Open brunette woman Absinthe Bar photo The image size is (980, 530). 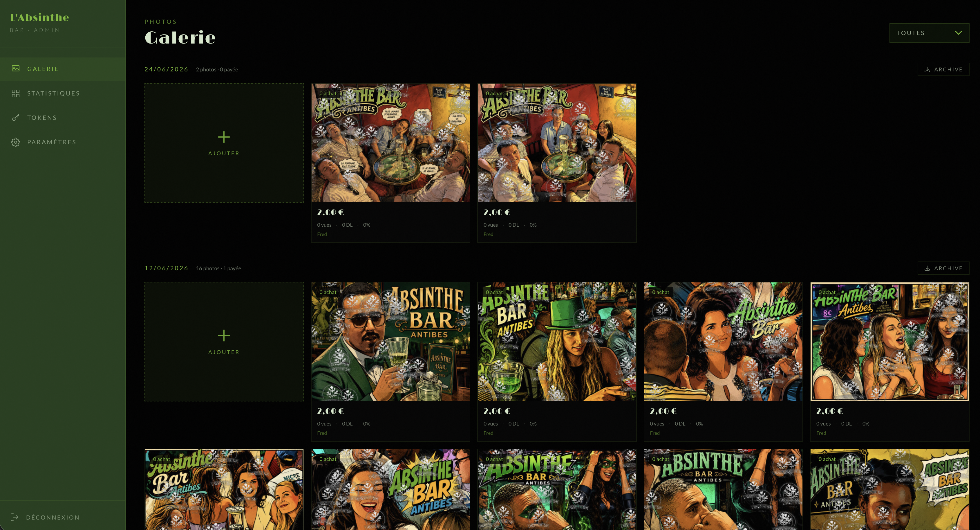pyautogui.click(x=723, y=342)
